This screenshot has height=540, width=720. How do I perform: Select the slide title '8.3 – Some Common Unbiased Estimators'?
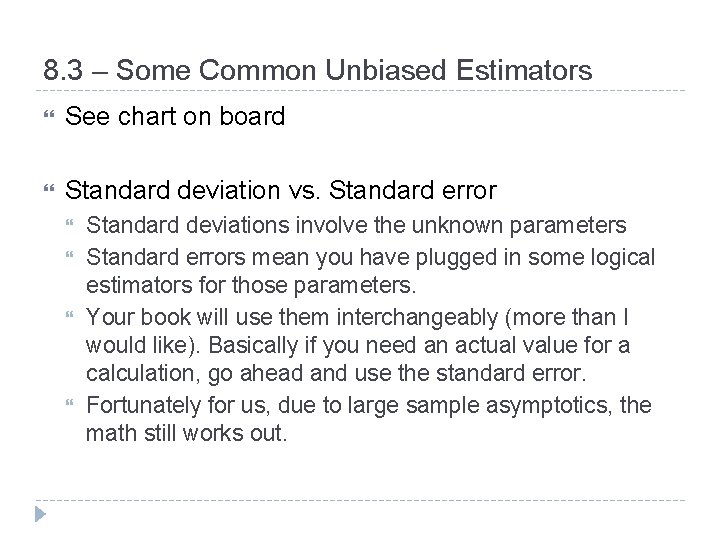click(318, 71)
